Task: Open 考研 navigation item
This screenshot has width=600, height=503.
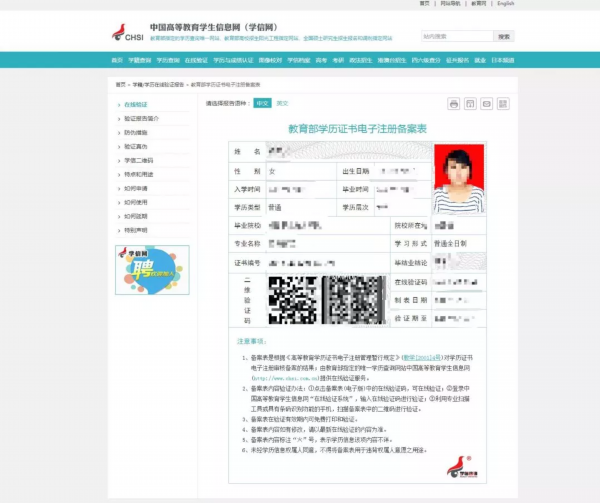Action: (x=338, y=60)
